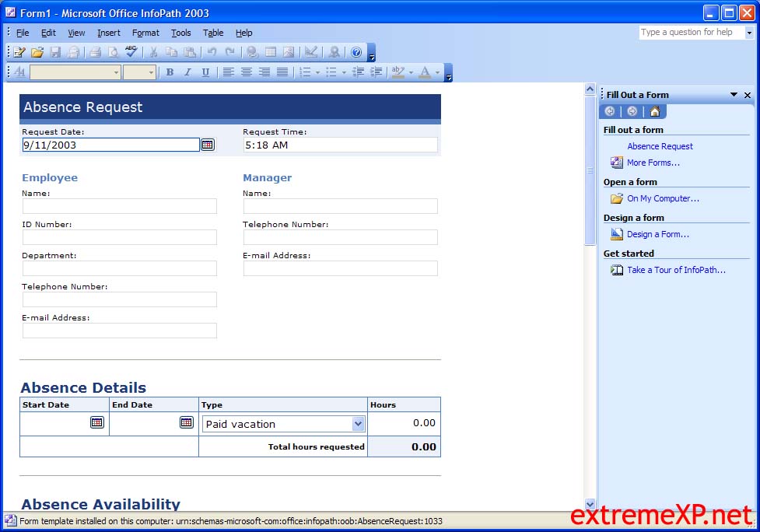Open the highlight color dropdown arrow
The image size is (760, 532).
(x=411, y=72)
